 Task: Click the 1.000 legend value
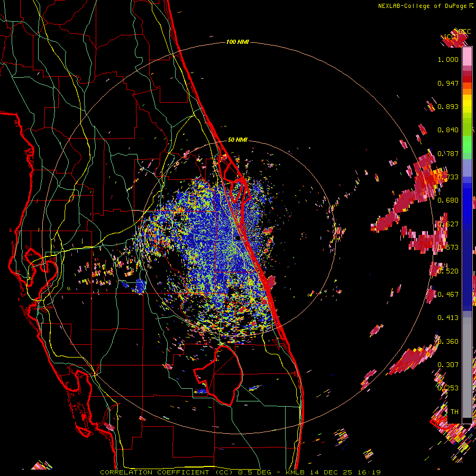(448, 59)
